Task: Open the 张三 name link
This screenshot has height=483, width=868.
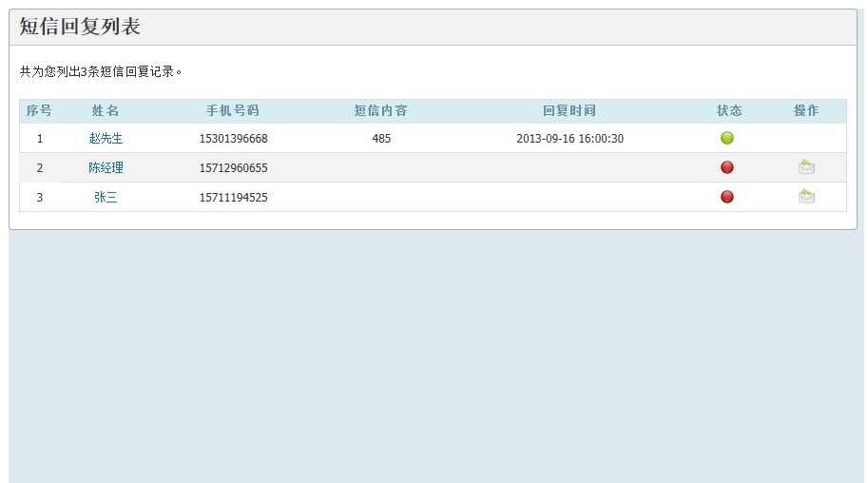Action: [106, 198]
